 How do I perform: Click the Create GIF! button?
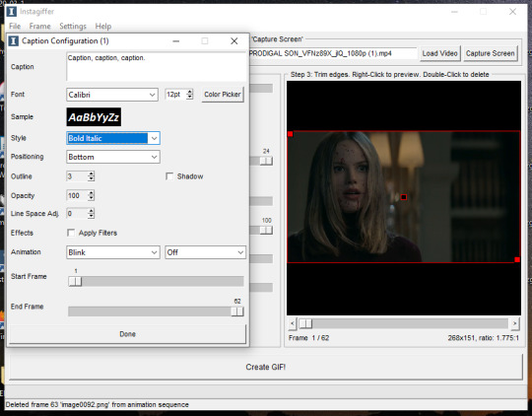pyautogui.click(x=265, y=367)
